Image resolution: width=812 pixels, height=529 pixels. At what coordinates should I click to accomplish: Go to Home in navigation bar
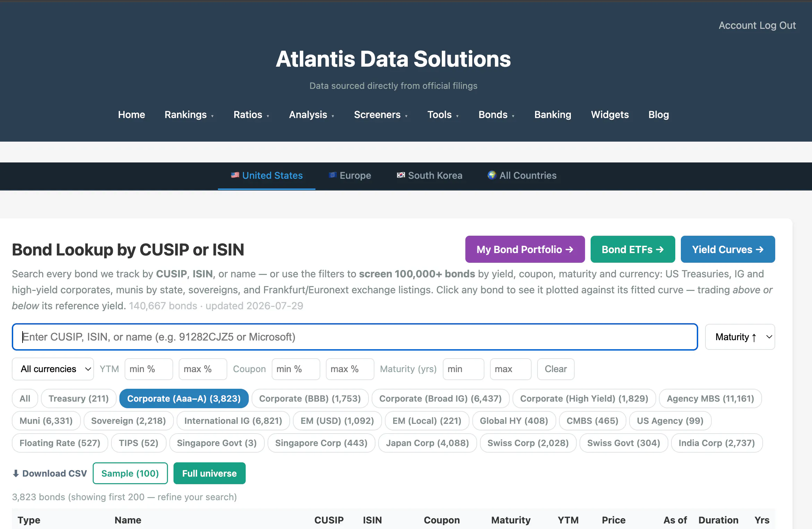point(131,115)
